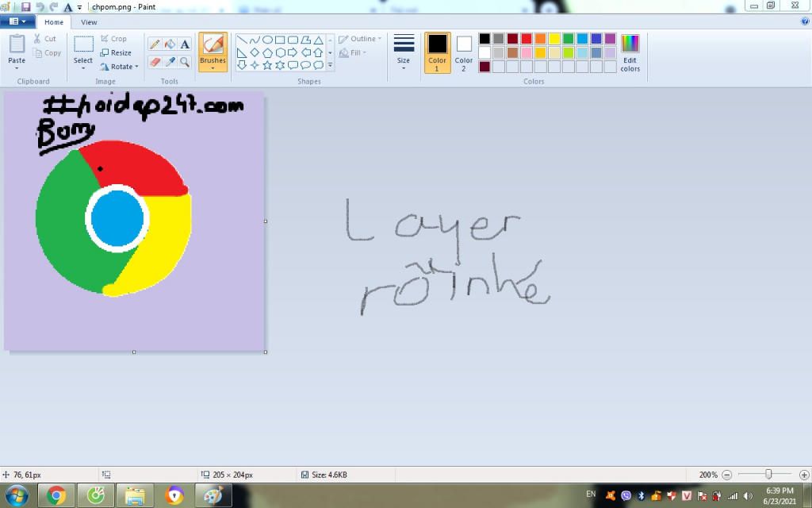Click the Redo arrow in title bar
Image resolution: width=812 pixels, height=508 pixels.
point(53,6)
